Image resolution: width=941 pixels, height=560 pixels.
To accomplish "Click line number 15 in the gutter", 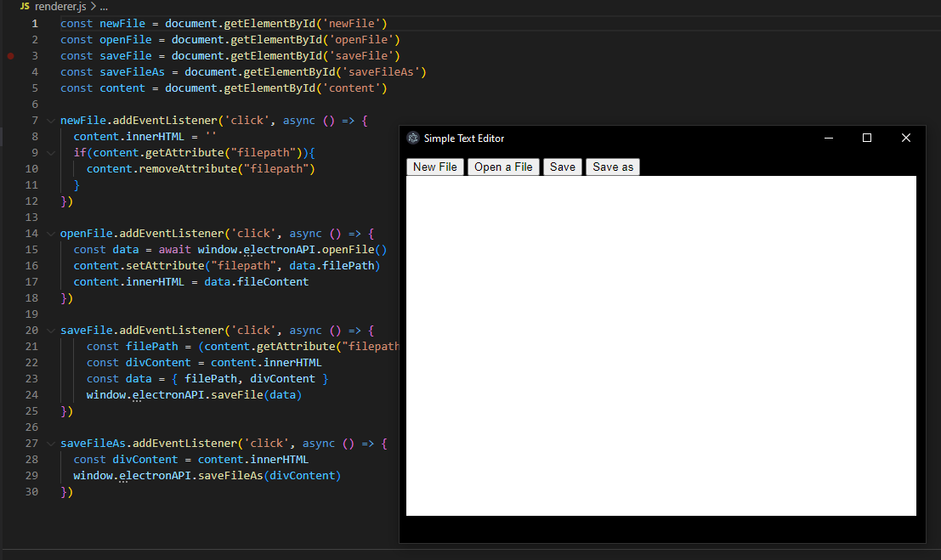I will click(x=31, y=250).
